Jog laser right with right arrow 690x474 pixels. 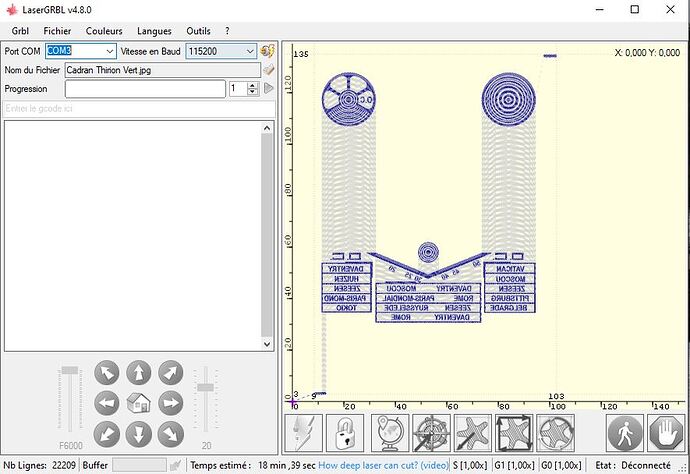(170, 403)
